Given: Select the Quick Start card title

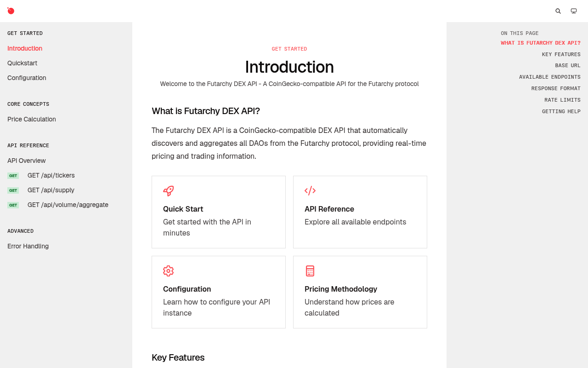Looking at the screenshot, I should pos(183,209).
